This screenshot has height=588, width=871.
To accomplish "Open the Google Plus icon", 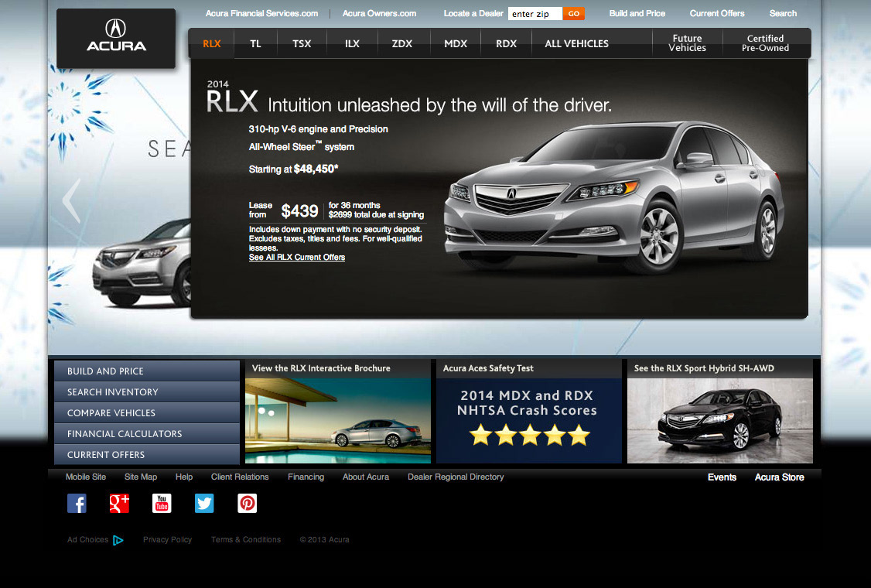I will click(119, 504).
